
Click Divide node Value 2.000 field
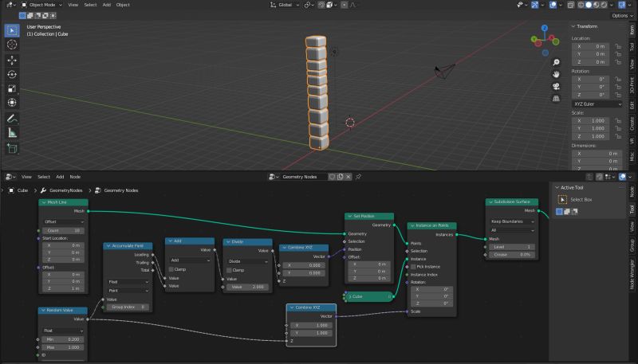click(247, 287)
